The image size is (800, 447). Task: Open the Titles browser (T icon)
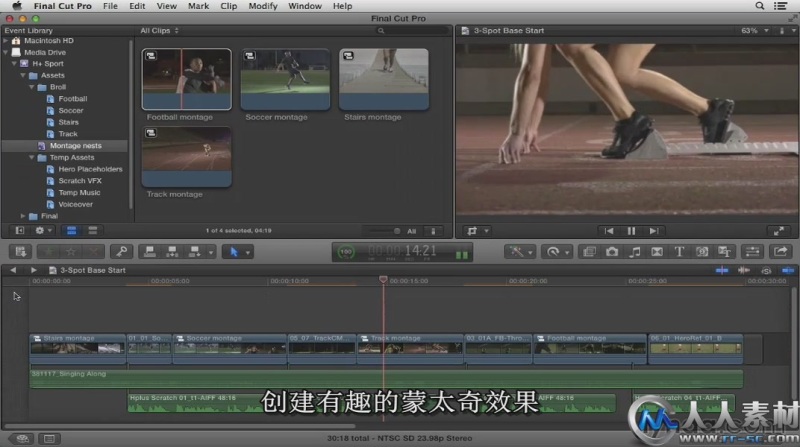680,252
